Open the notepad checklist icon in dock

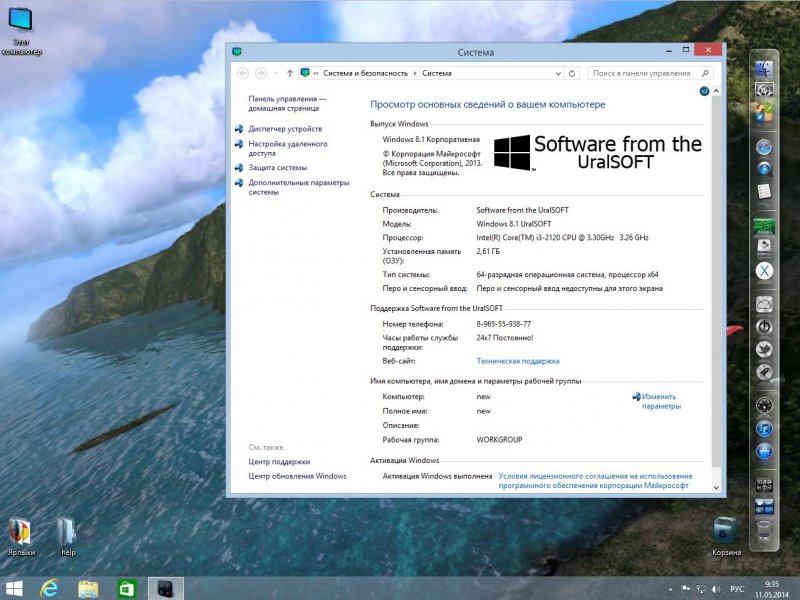(x=764, y=192)
